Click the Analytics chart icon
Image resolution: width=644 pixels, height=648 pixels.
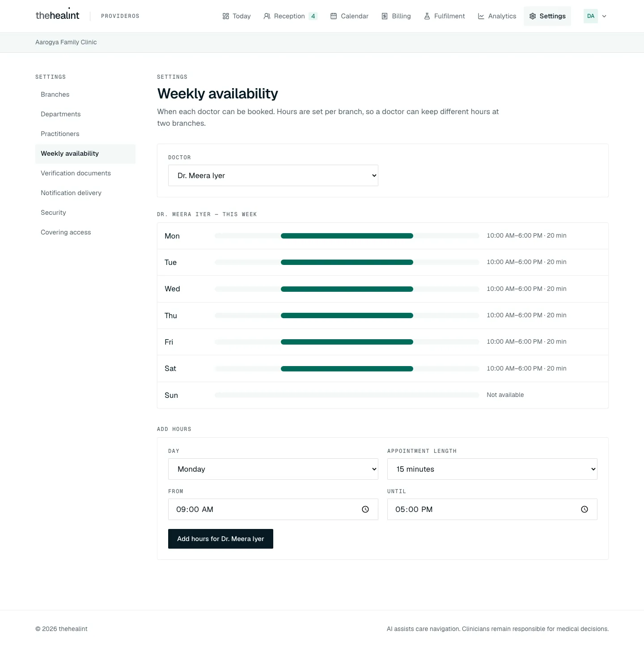pyautogui.click(x=481, y=16)
